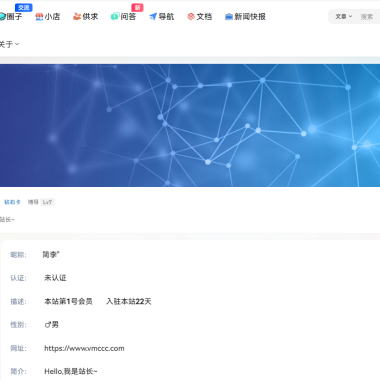Image resolution: width=380 pixels, height=380 pixels.
Task: Open the 文档 menu item
Action: pyautogui.click(x=200, y=17)
